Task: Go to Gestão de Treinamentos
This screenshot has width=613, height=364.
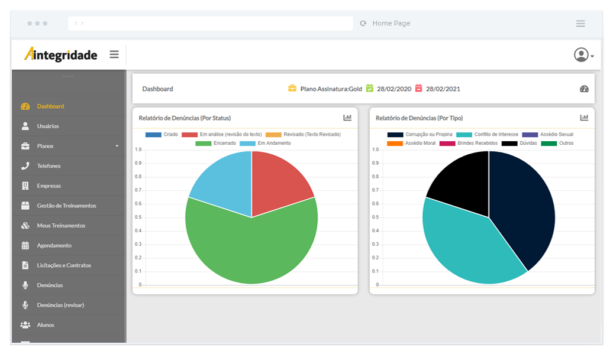Action: [69, 206]
